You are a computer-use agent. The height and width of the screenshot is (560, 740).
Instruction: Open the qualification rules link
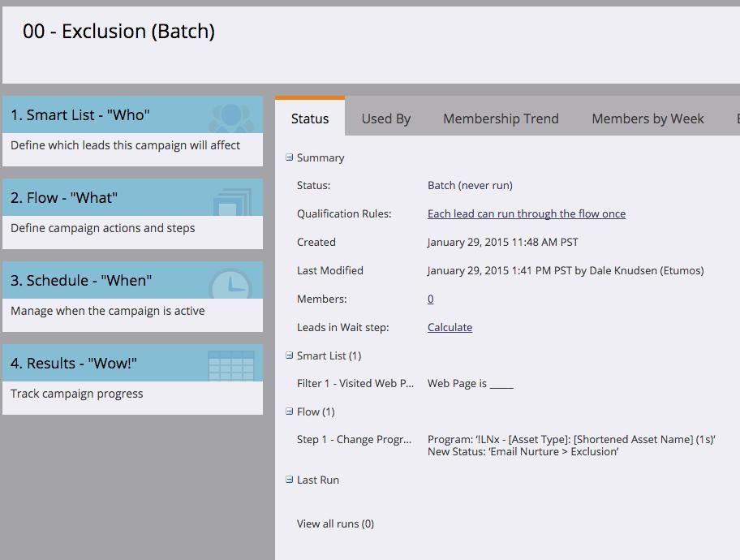526,214
